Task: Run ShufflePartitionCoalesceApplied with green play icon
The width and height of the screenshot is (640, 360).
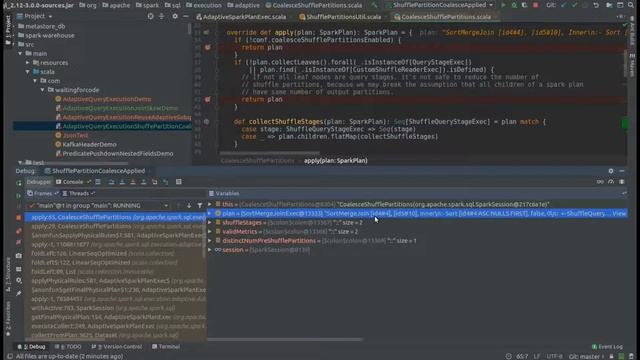Action: [x=503, y=5]
